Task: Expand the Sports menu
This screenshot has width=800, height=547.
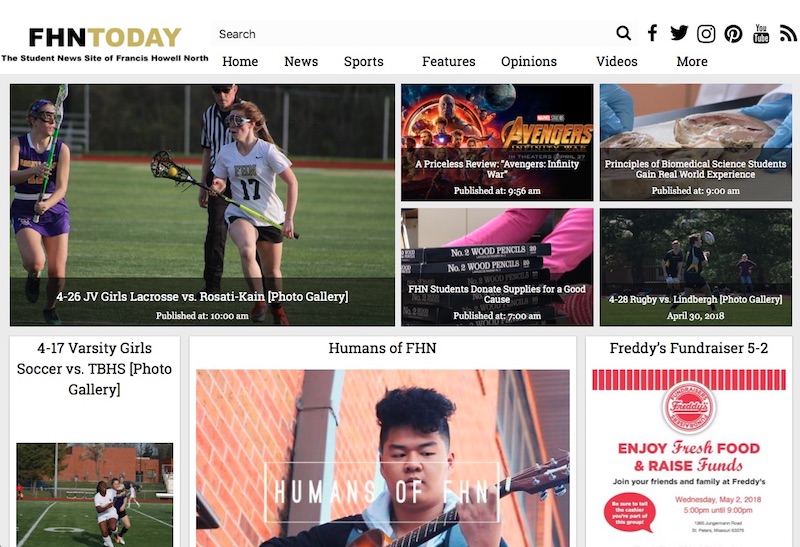Action: tap(363, 61)
